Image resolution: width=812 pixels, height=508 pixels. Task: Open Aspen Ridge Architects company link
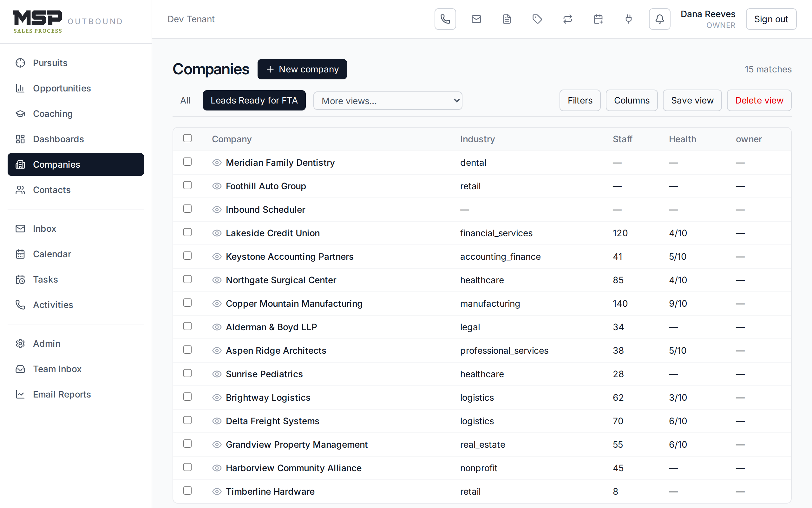(276, 351)
